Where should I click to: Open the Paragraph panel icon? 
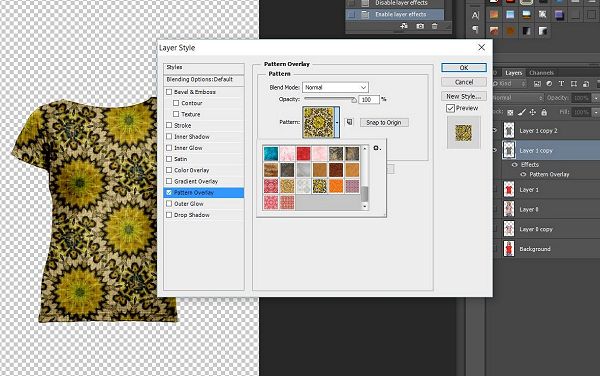coord(475,29)
